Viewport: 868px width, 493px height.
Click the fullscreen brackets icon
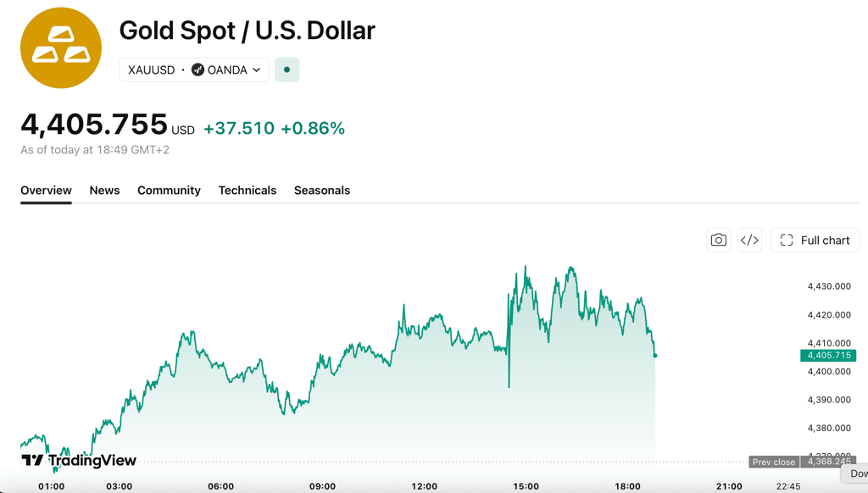click(x=786, y=240)
